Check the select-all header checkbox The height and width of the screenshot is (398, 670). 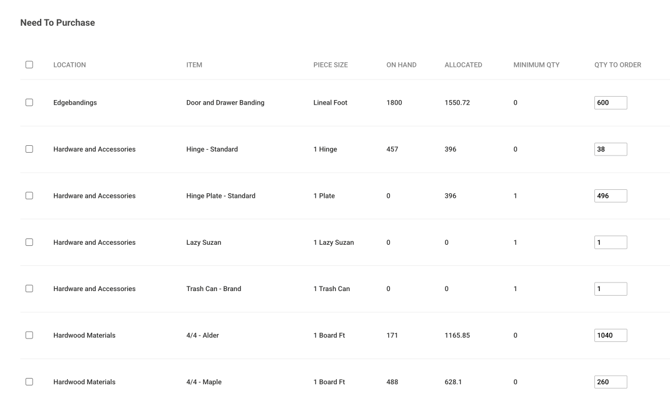click(x=29, y=65)
